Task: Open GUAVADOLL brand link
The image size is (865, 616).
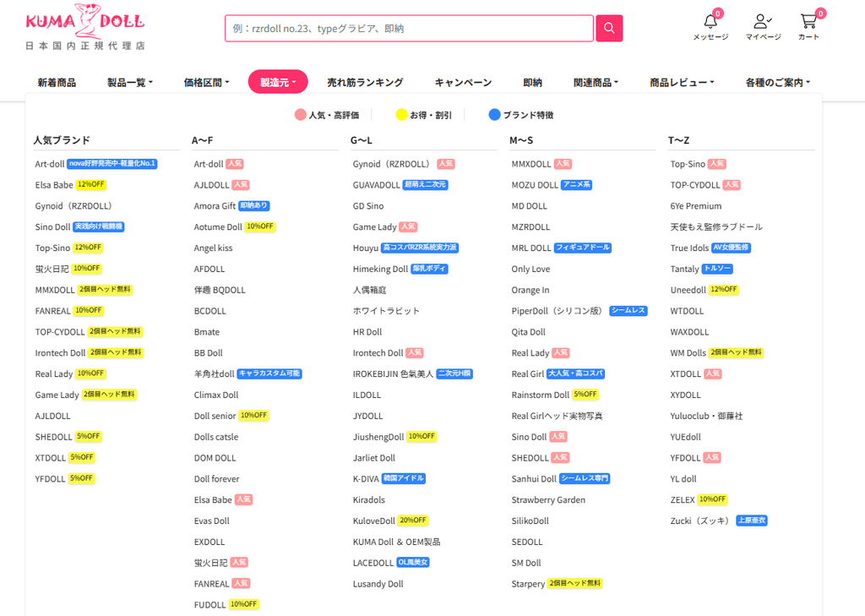Action: [x=376, y=185]
